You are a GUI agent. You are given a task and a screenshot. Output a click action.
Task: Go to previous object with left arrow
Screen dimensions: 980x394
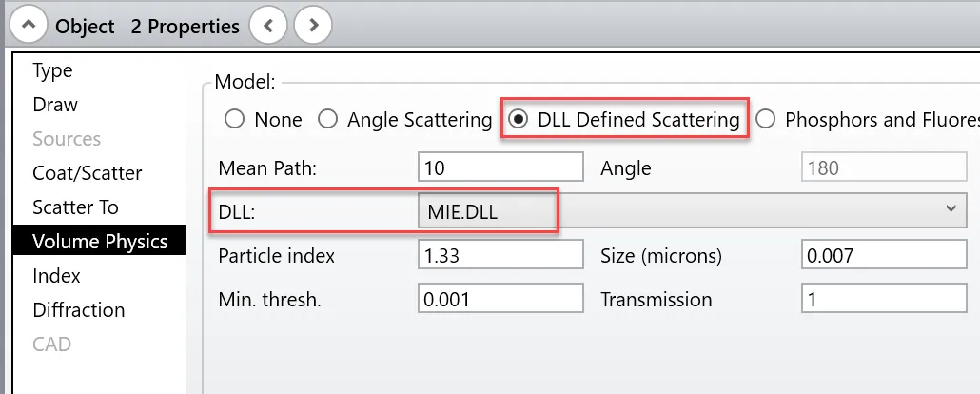pos(267,26)
